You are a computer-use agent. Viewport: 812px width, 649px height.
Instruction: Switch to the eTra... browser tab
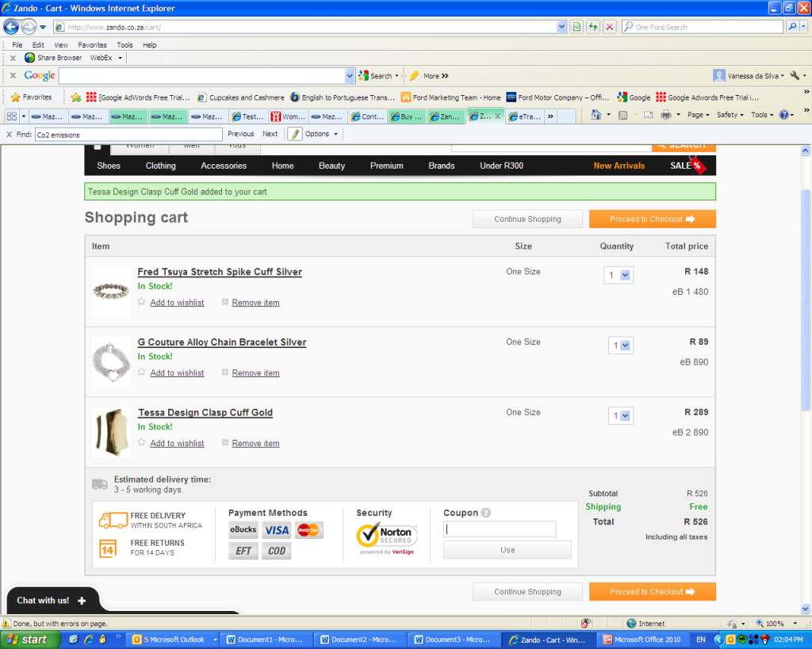525,116
